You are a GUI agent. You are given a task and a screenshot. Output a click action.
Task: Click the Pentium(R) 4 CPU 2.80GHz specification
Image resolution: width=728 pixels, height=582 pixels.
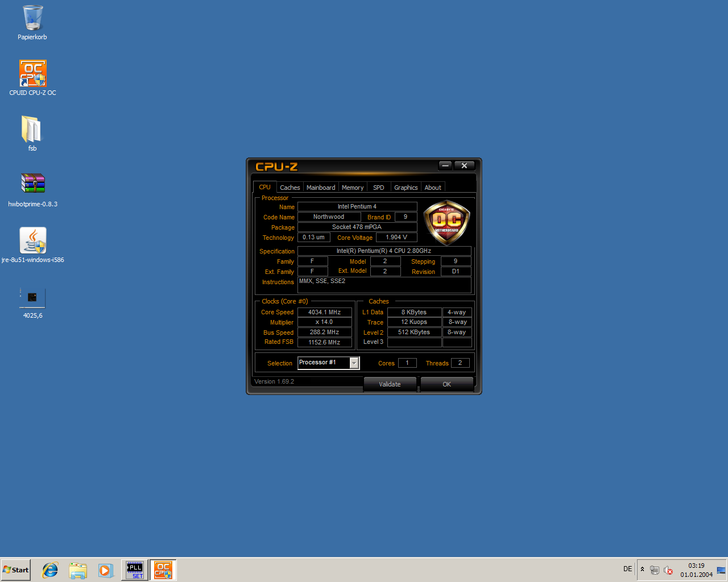click(x=384, y=251)
